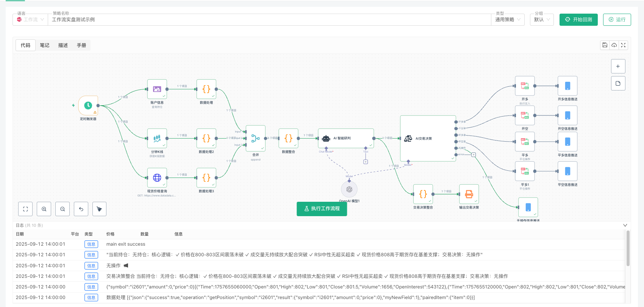Tidy up nodes with the broom icon
644x307 pixels.
click(99, 209)
